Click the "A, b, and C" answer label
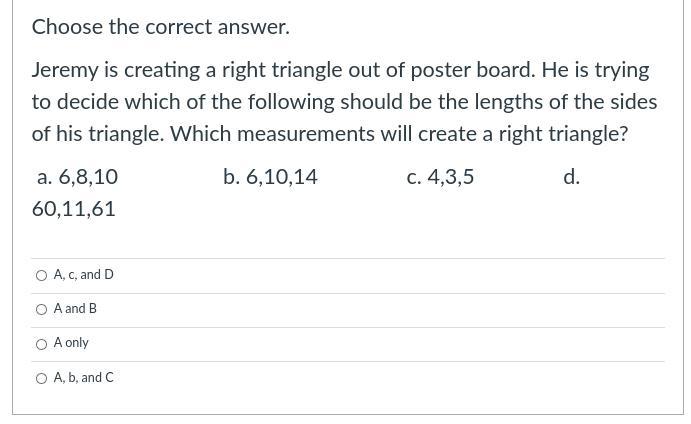This screenshot has height=424, width=691. click(x=84, y=378)
